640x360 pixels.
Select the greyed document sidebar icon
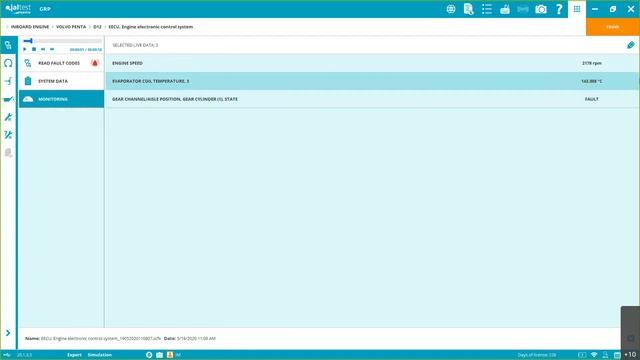(8, 153)
